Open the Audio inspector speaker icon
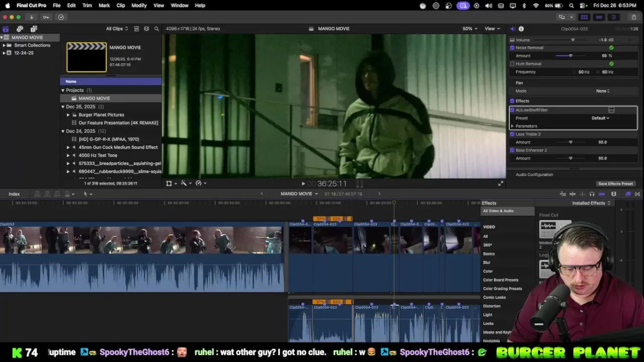The width and height of the screenshot is (644, 362). click(512, 29)
